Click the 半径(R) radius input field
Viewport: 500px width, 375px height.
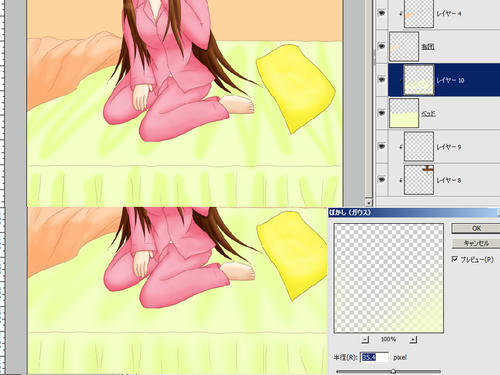[x=375, y=357]
